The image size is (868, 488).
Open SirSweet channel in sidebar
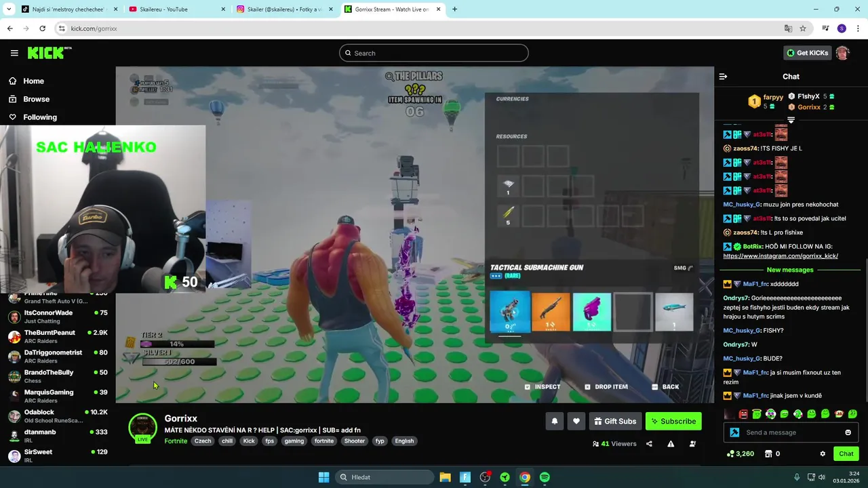tap(58, 455)
